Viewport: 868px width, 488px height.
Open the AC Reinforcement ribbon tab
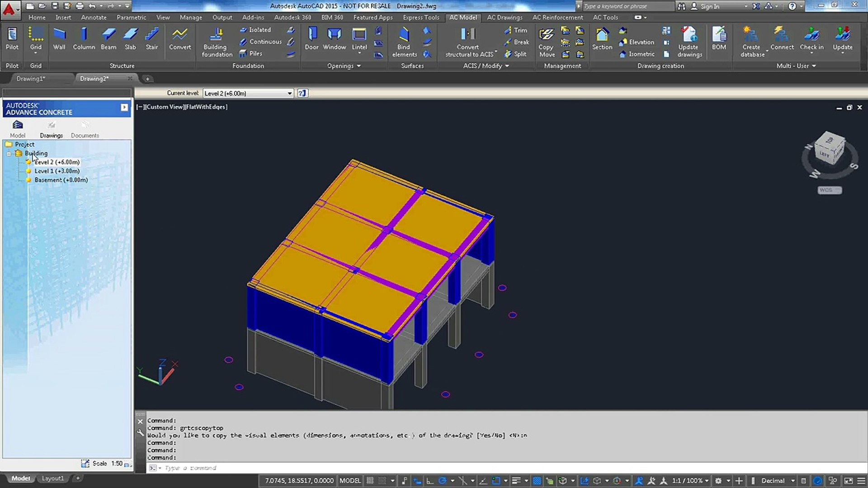point(557,17)
